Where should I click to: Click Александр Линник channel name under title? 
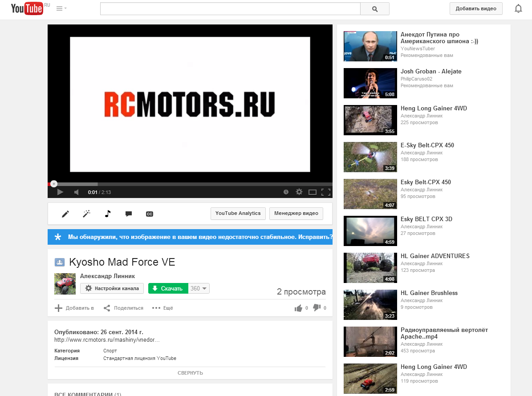[x=108, y=276]
